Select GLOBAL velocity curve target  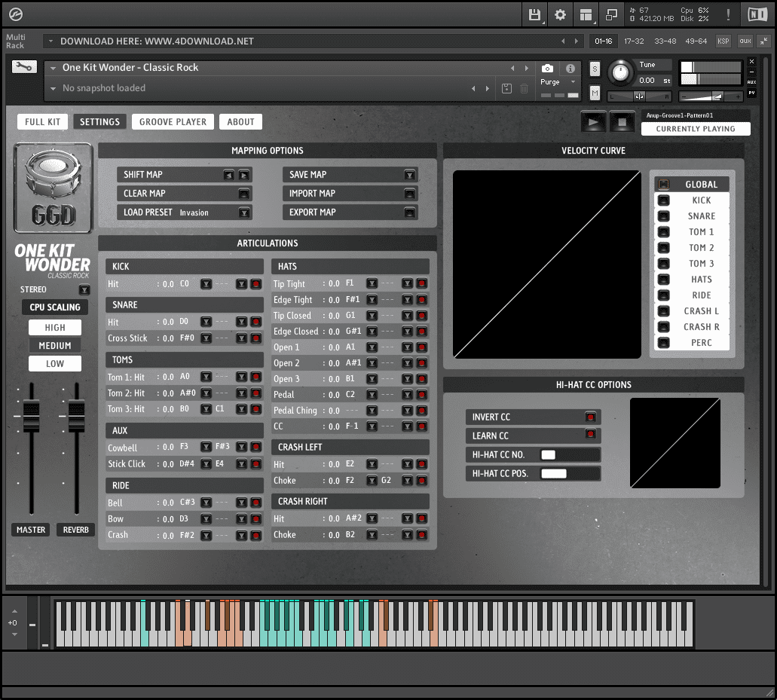click(692, 185)
